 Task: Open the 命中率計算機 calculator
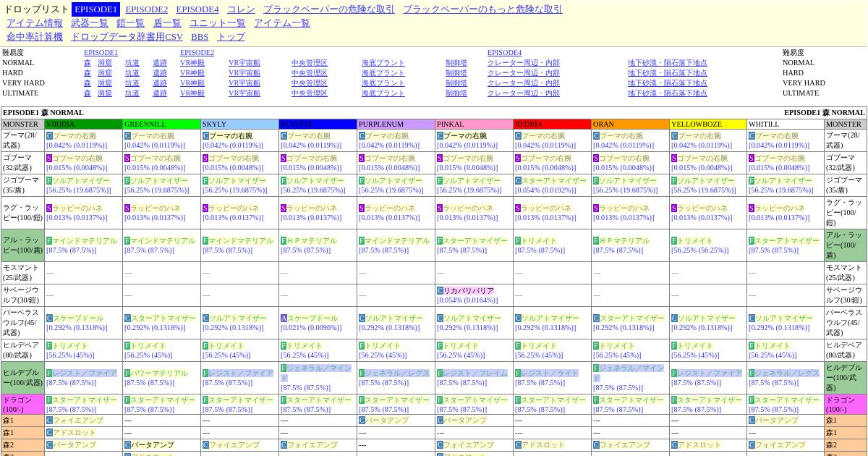tap(35, 37)
